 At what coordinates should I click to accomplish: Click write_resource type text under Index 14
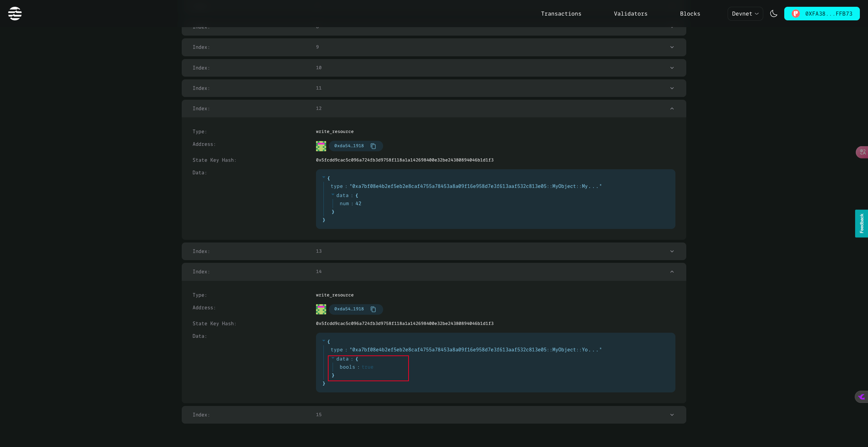[x=335, y=295]
